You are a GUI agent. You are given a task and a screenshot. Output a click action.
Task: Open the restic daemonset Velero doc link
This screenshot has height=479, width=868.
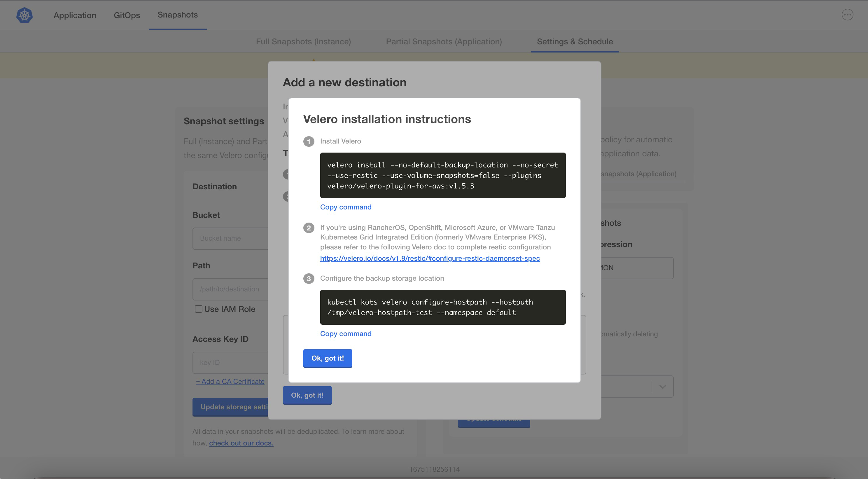[x=430, y=258]
